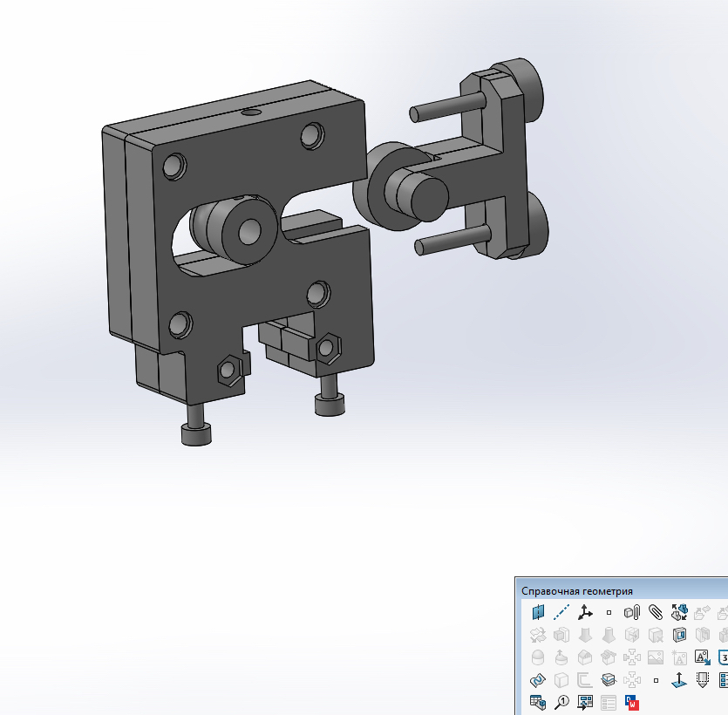Click the Mate Reference cube-with-paperclip icon
728x715 pixels.
(630, 611)
